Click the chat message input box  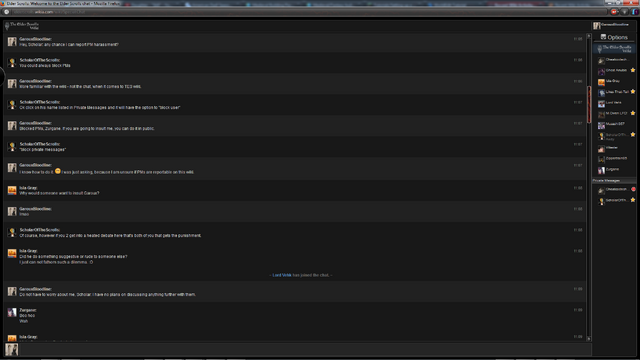(x=304, y=349)
